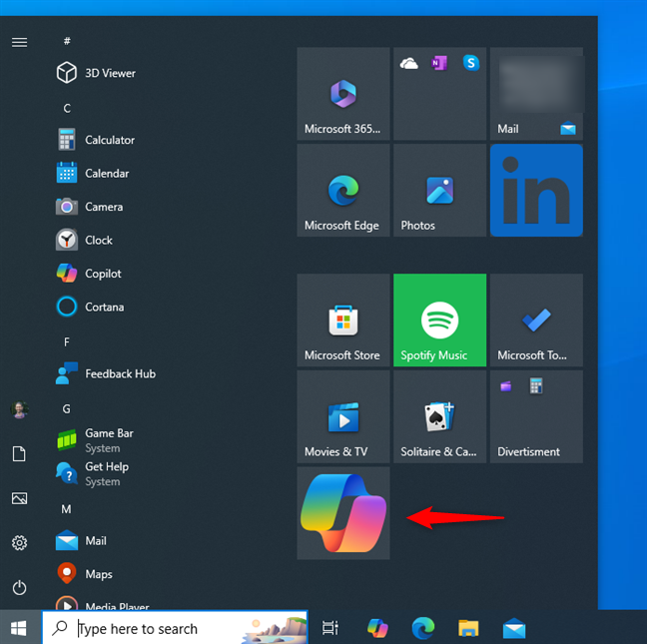Open the Photos tile
The height and width of the screenshot is (644, 647).
tap(439, 190)
